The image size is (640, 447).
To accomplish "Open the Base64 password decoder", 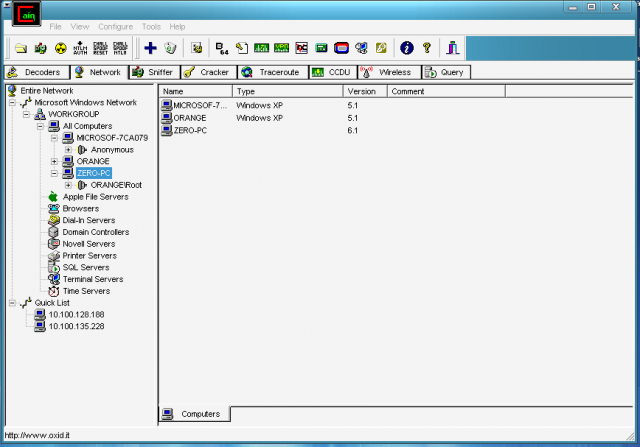I will [x=222, y=48].
